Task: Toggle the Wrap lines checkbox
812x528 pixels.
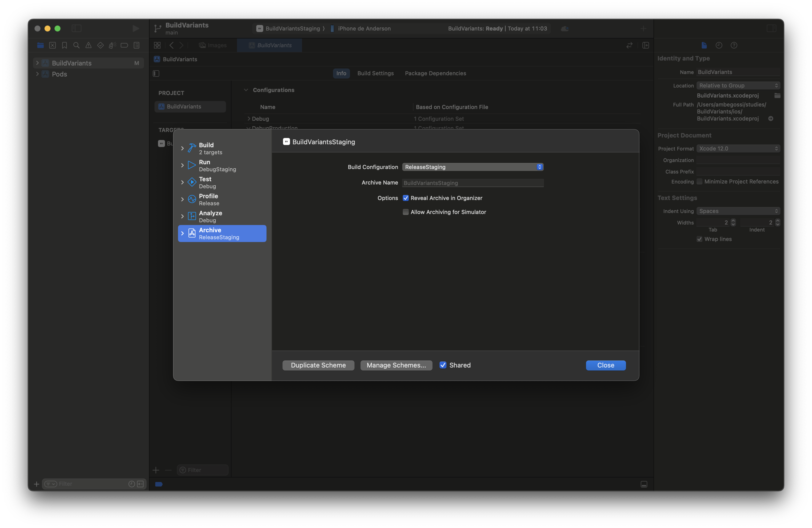Action: pyautogui.click(x=699, y=239)
